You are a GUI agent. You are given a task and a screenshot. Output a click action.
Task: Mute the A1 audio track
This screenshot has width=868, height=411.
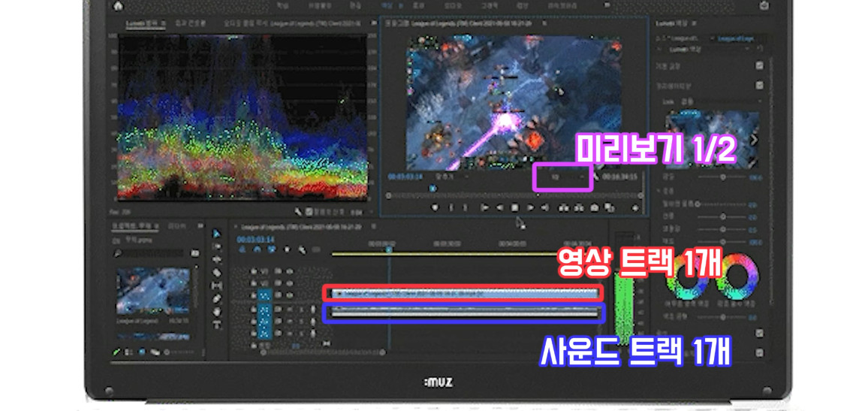(290, 309)
